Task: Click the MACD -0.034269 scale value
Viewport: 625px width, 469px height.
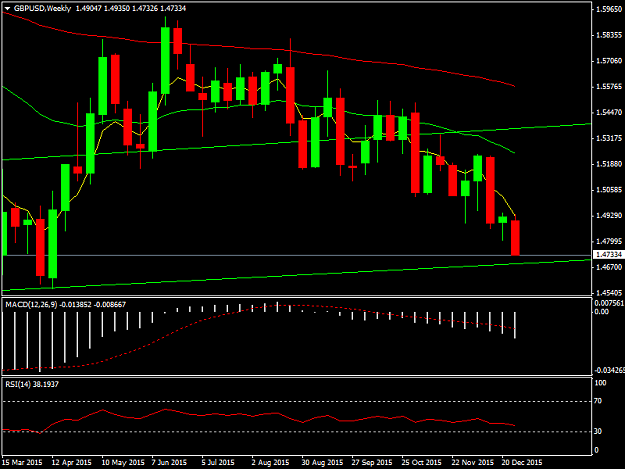Action: tap(609, 370)
